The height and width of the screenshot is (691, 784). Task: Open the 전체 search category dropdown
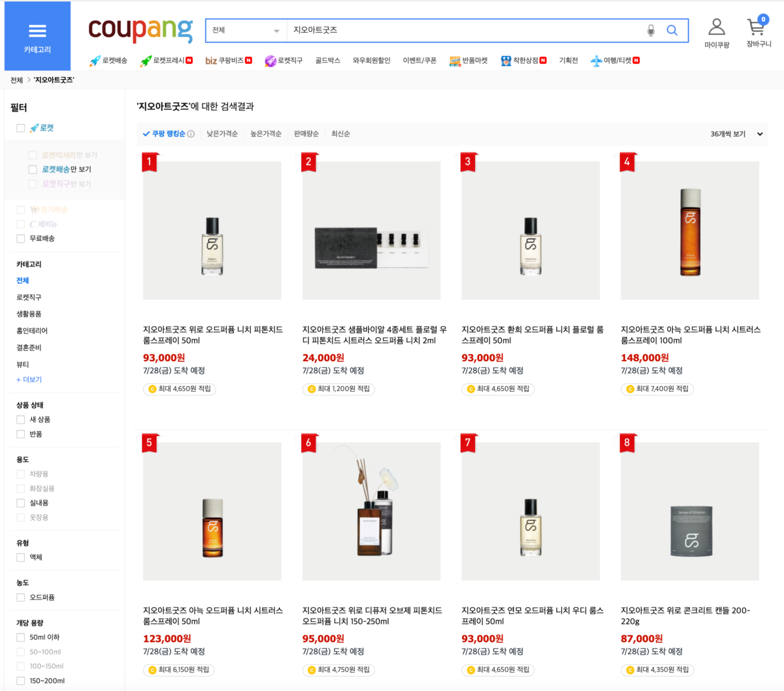point(246,31)
